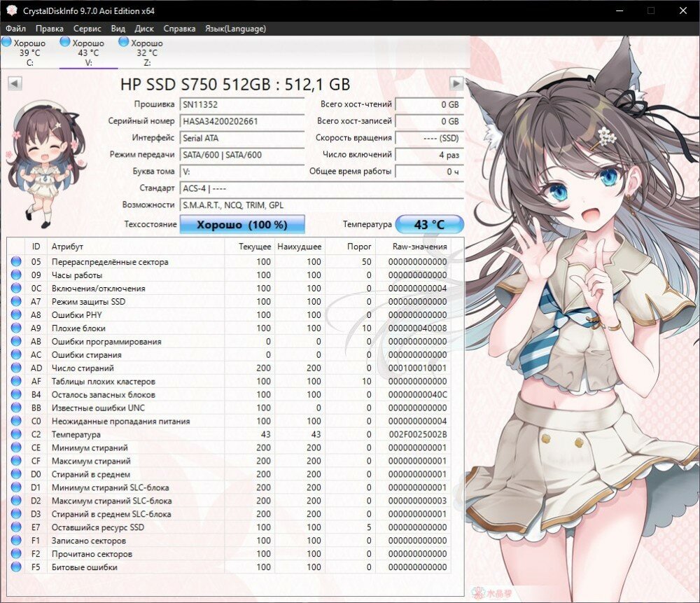Click the ID column header
Screen dimensions: 700x603
tap(36, 247)
